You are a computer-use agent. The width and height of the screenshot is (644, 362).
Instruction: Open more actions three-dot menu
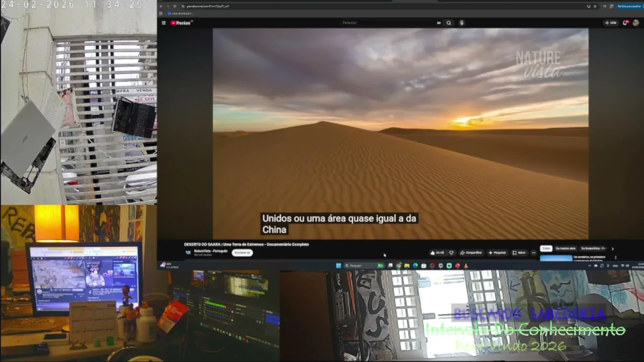(534, 252)
